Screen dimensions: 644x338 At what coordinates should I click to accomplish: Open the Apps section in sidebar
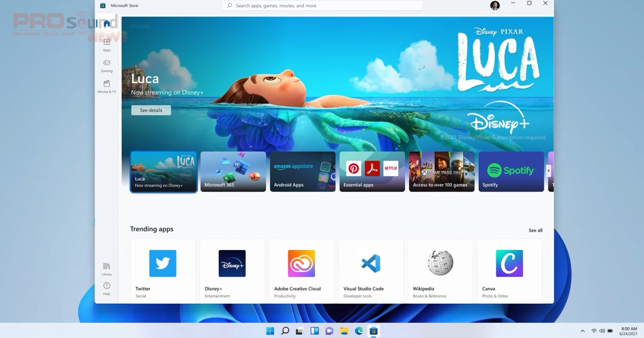[107, 44]
